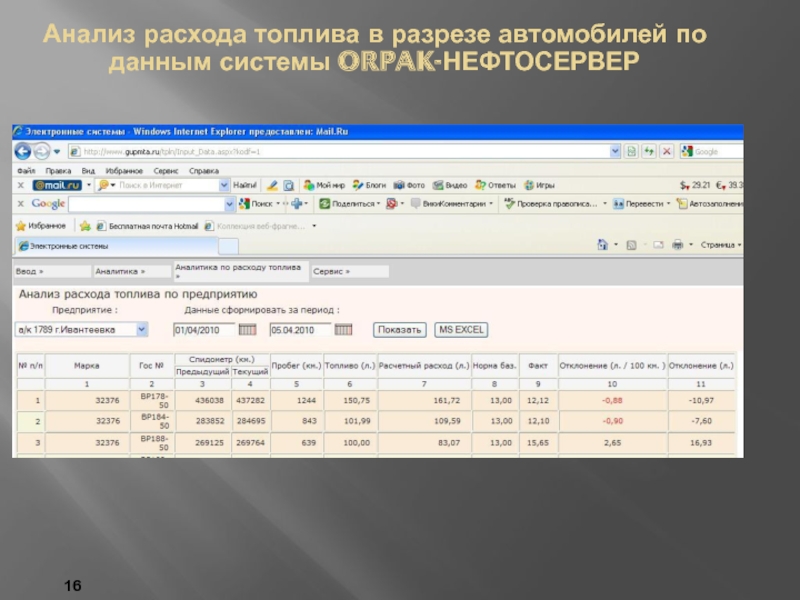The height and width of the screenshot is (600, 800).
Task: Open the start date calendar picker
Action: click(248, 329)
